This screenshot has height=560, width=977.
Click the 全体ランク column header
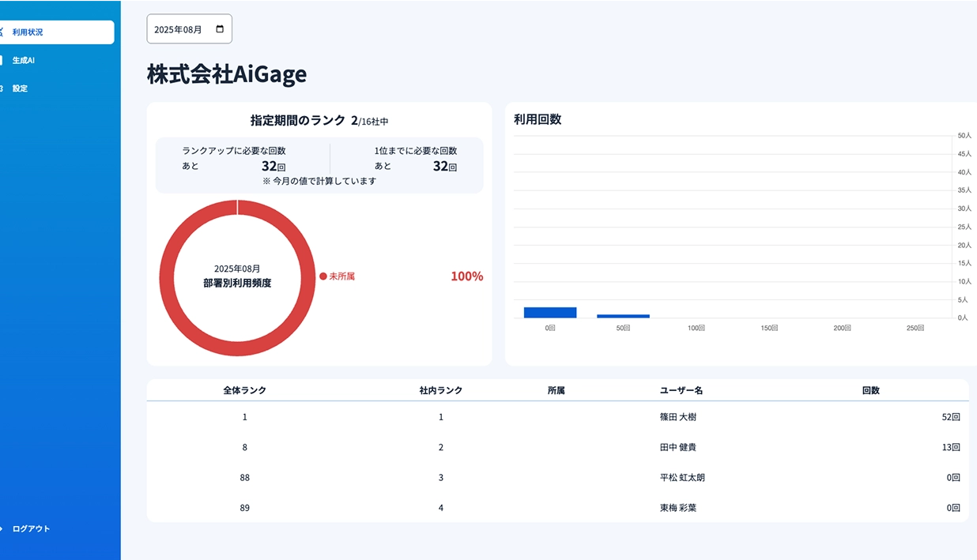click(244, 389)
